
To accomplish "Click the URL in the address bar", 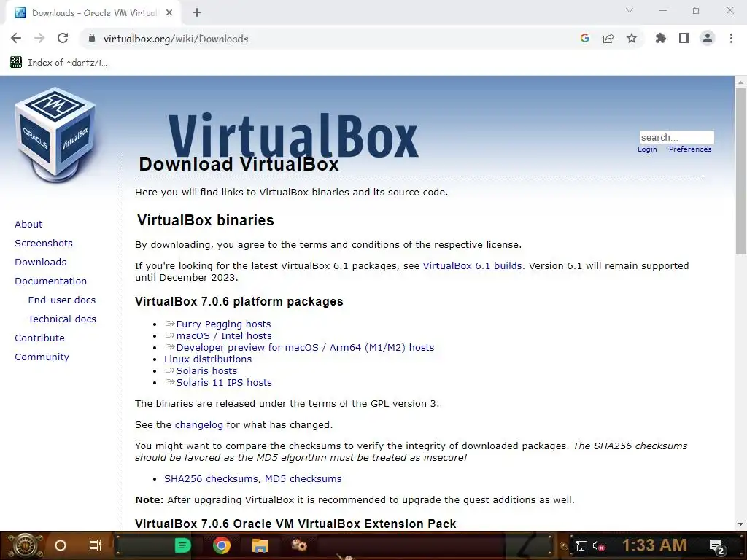I will [x=176, y=39].
